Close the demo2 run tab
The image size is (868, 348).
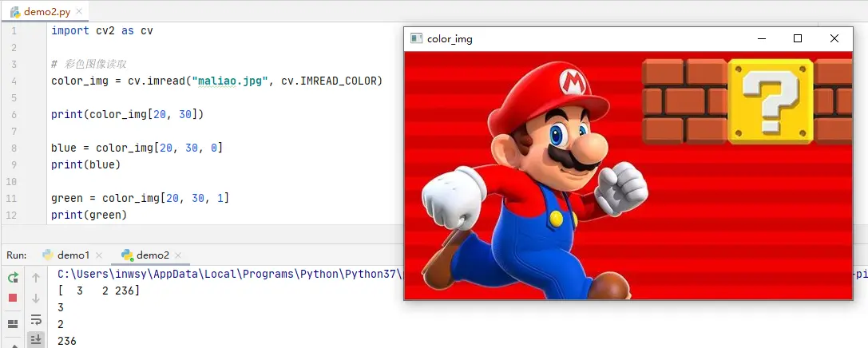pyautogui.click(x=178, y=255)
